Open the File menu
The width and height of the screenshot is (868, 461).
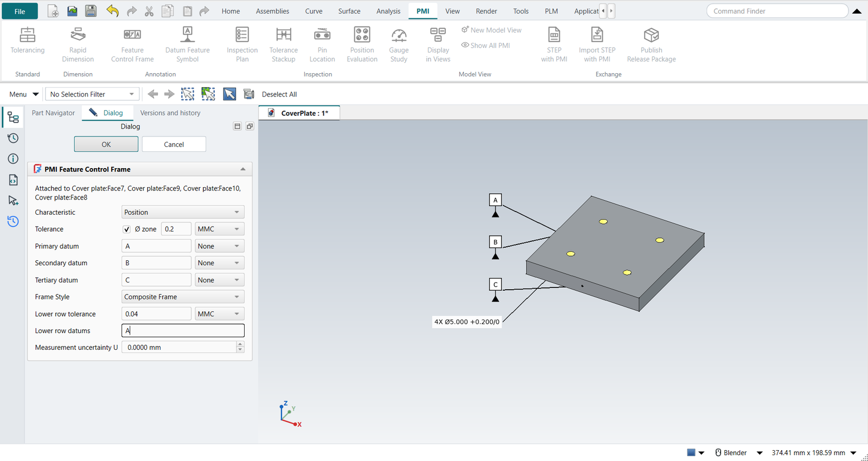tap(20, 11)
